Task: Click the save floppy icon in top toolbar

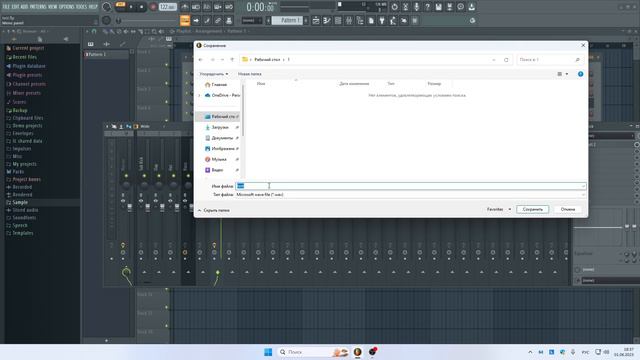Action: tap(438, 7)
